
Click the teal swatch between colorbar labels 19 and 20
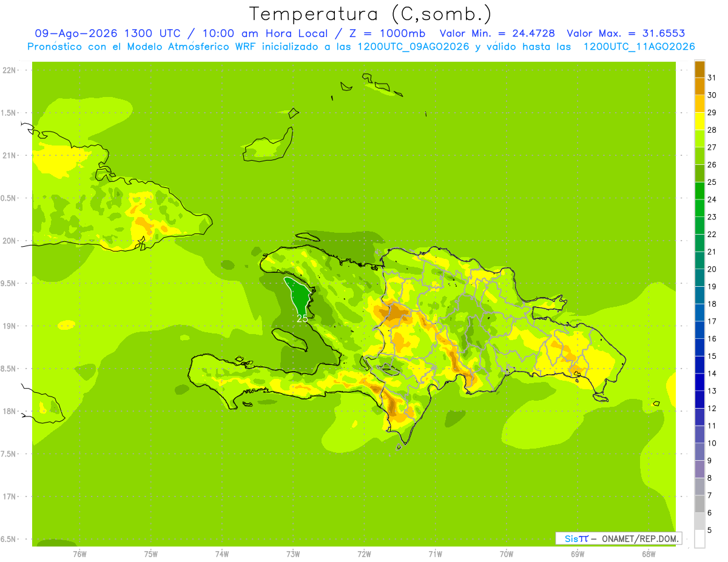700,278
